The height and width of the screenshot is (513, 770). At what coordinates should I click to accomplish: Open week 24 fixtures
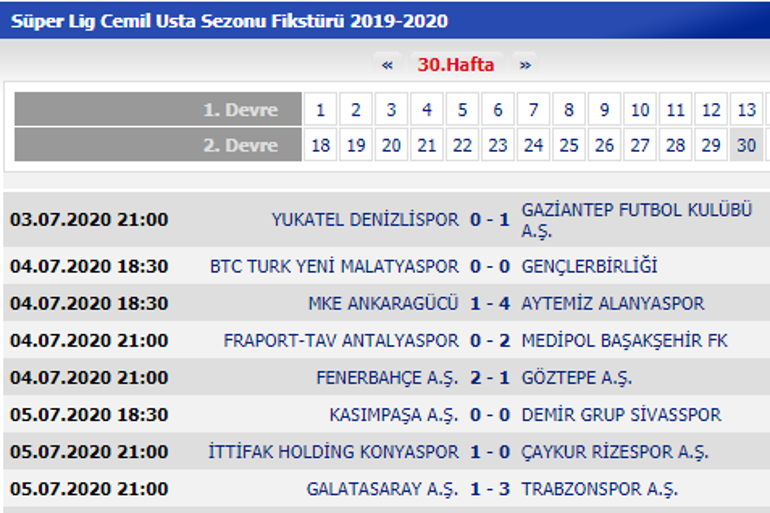pyautogui.click(x=533, y=146)
